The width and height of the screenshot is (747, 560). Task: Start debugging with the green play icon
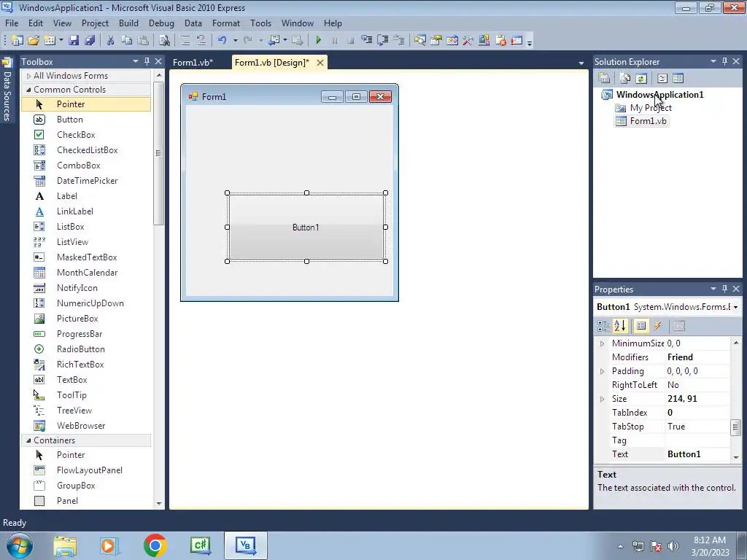[319, 41]
